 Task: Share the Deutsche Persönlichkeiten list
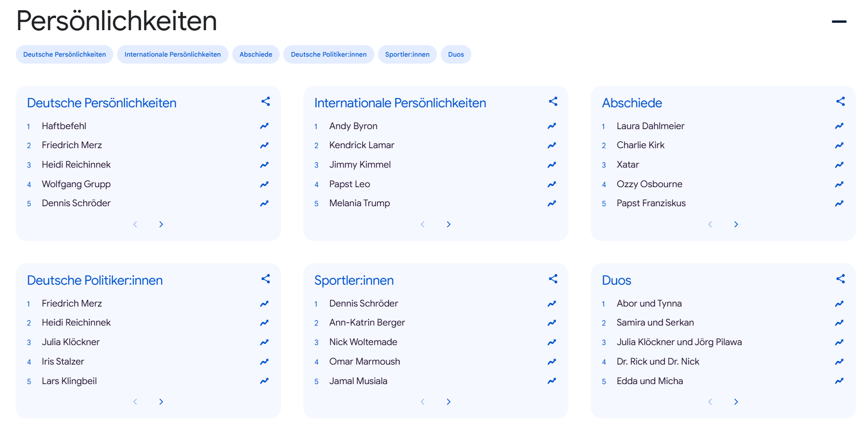point(266,101)
